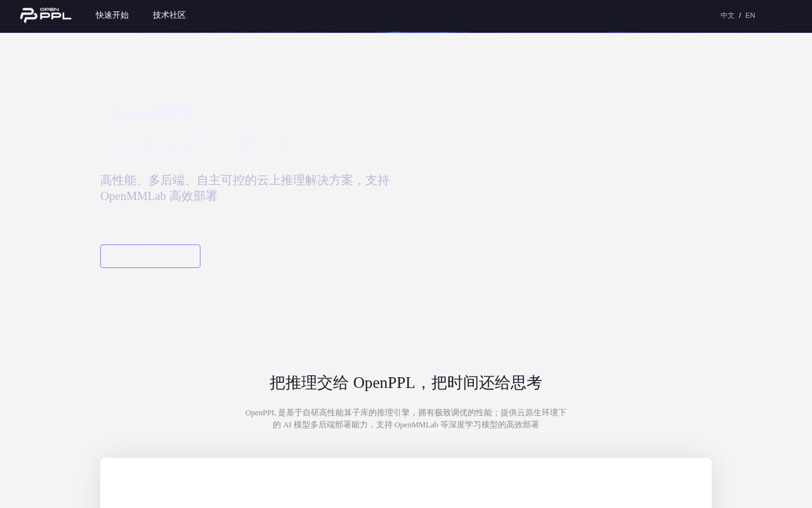Click the faint 高性能深度学习推理平台 hero heading
The image size is (812, 508).
[x=208, y=145]
